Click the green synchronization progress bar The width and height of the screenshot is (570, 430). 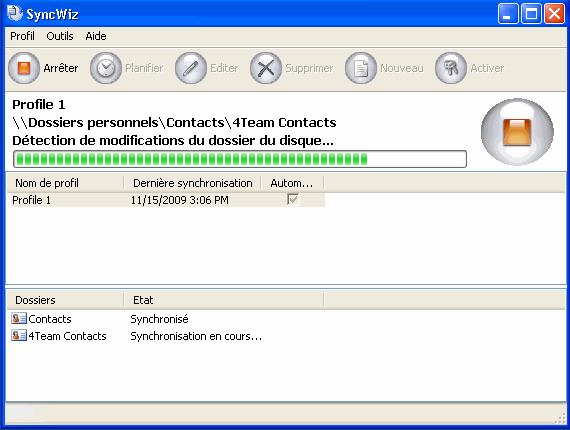point(240,159)
